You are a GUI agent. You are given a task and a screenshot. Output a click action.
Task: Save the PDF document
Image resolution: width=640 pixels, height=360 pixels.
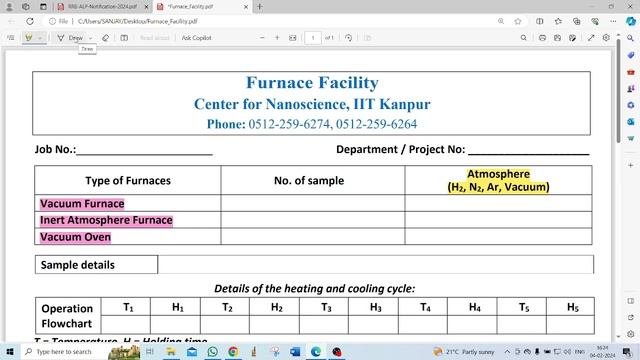point(557,38)
